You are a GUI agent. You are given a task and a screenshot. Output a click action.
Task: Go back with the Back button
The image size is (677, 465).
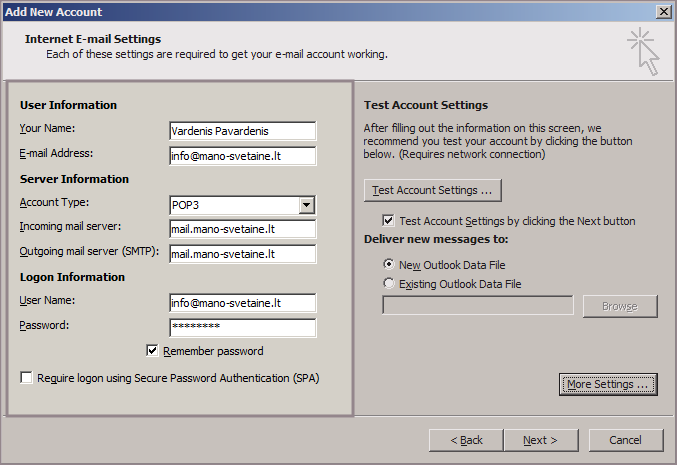point(466,440)
